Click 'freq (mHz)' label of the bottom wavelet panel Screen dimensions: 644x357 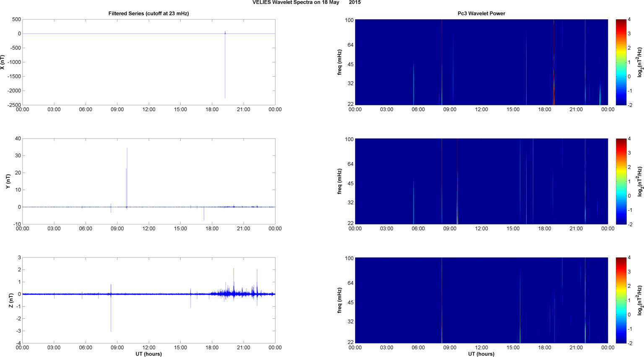pyautogui.click(x=340, y=300)
